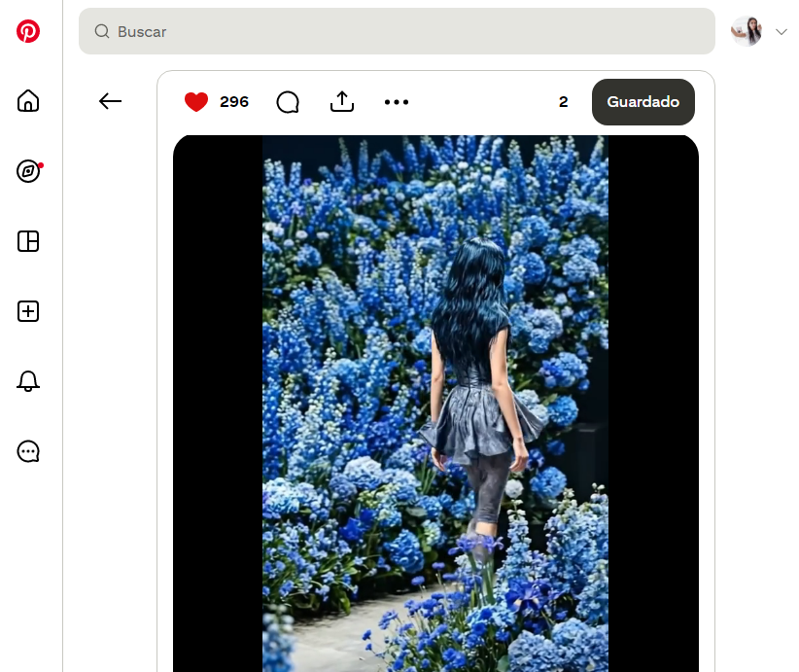Click the back arrow
This screenshot has height=672, width=799.
coord(110,101)
